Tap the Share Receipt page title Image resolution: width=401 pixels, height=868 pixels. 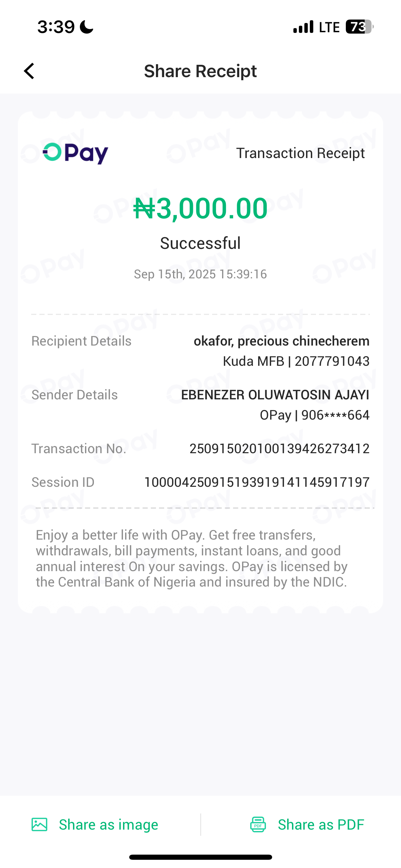(200, 71)
